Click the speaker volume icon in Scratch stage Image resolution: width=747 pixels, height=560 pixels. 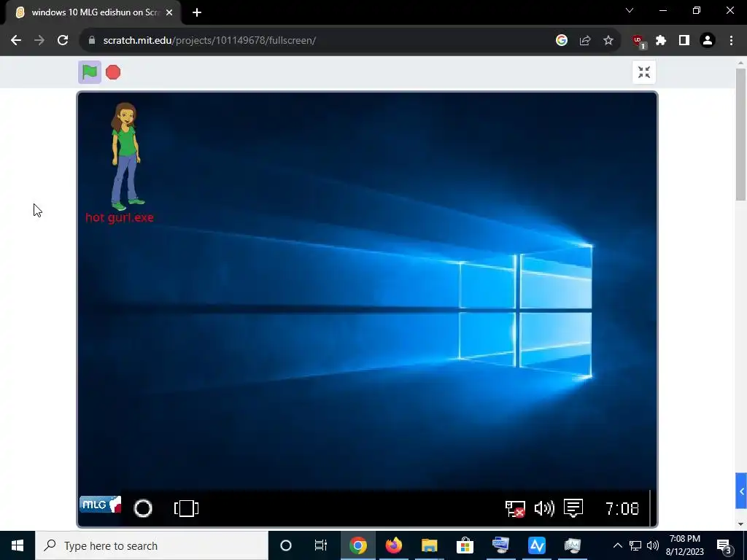tap(544, 508)
